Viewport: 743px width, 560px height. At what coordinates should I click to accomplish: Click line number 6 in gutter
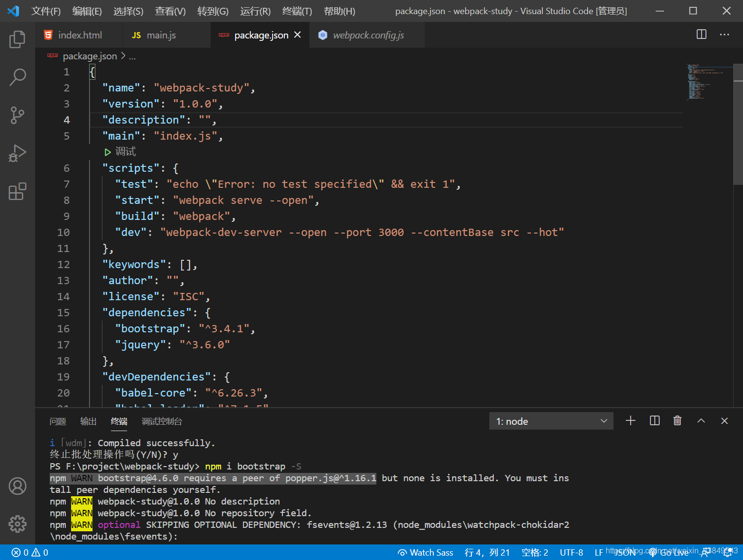click(66, 168)
